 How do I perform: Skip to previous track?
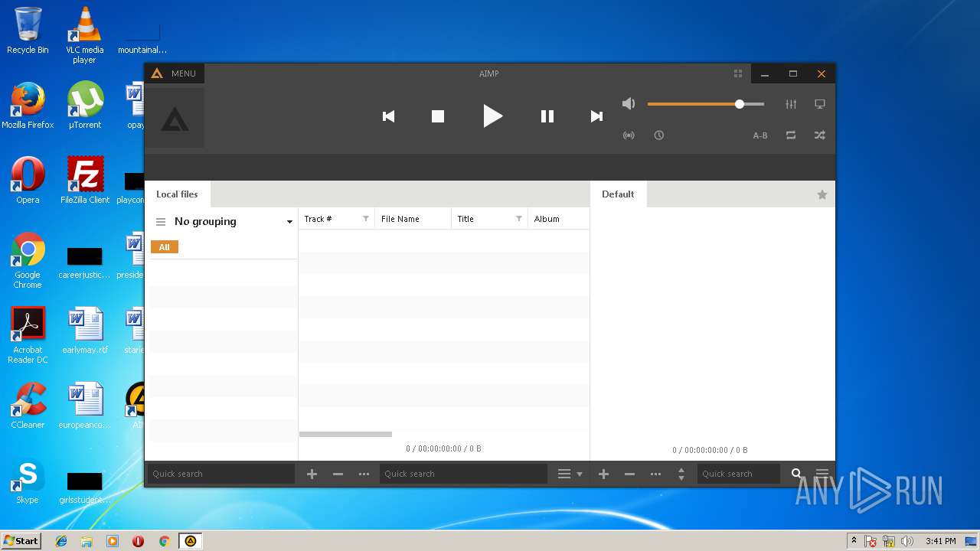pyautogui.click(x=388, y=116)
